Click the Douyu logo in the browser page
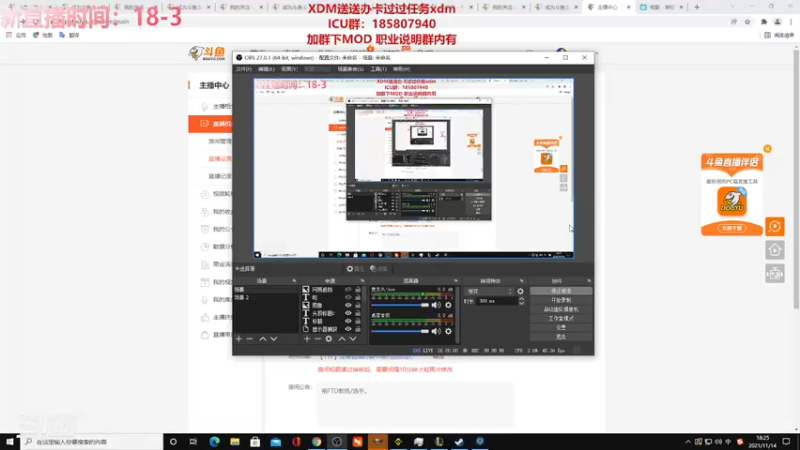The height and width of the screenshot is (450, 800). (x=207, y=53)
